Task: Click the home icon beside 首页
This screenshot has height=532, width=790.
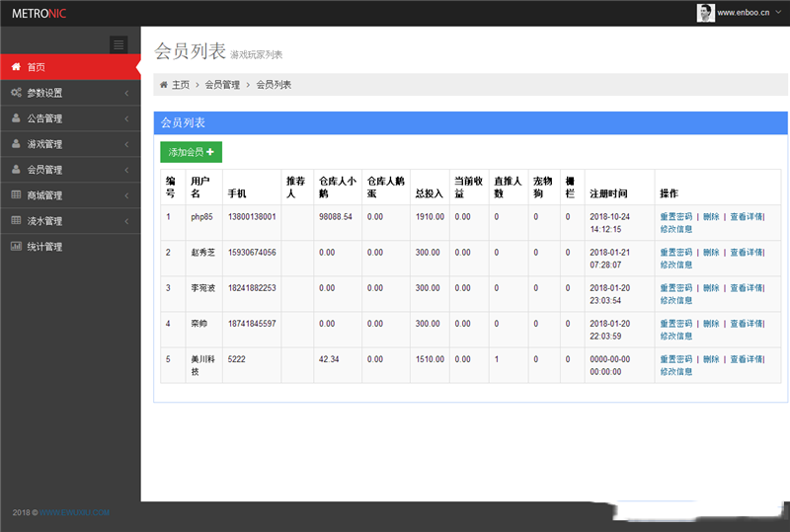Action: (x=16, y=66)
